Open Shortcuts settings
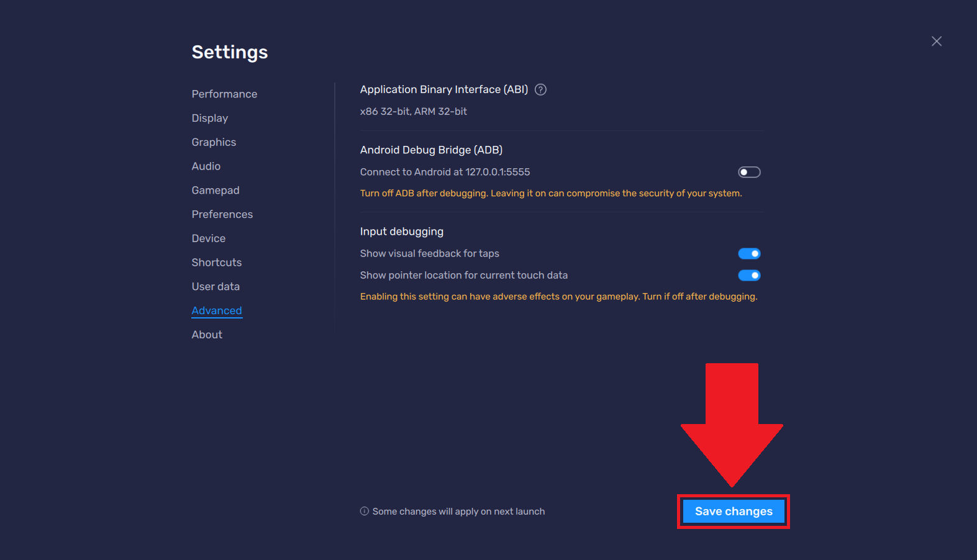The height and width of the screenshot is (560, 977). pyautogui.click(x=217, y=262)
